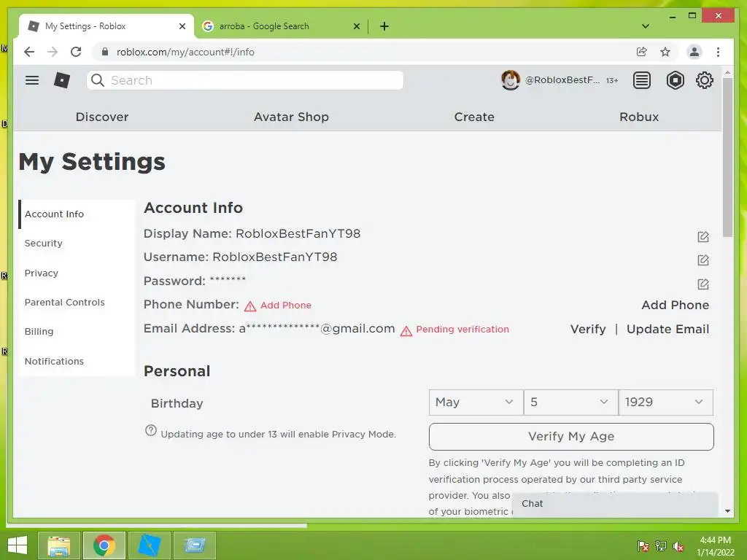Click the @RobloxBestF username in header
Screen dimensions: 747x560
(562, 80)
